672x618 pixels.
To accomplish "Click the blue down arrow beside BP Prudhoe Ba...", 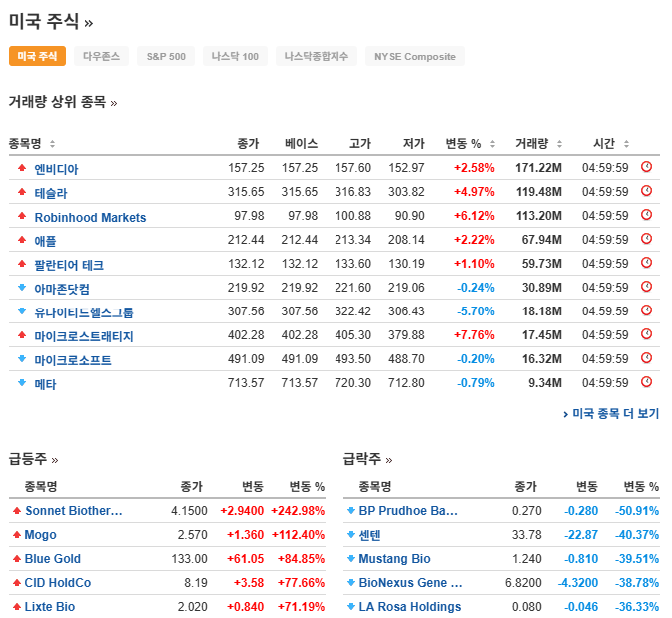I will [351, 511].
